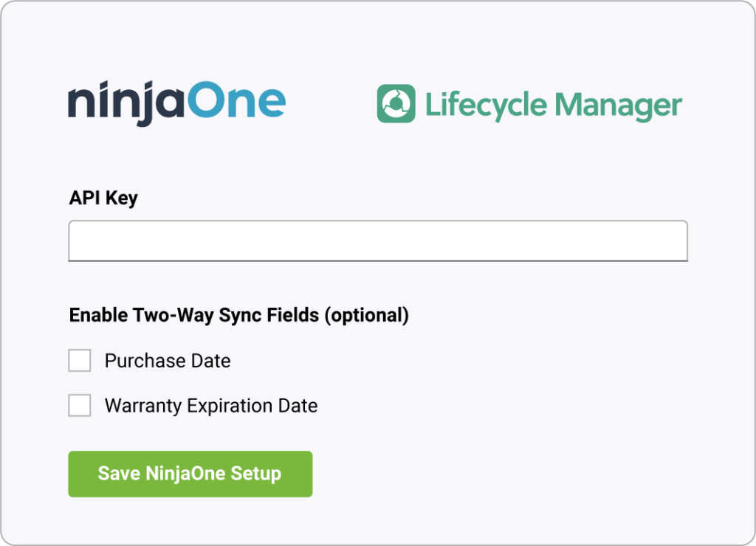The width and height of the screenshot is (756, 546).
Task: Click the leaf arrows inside the Lifecycle icon
Action: 396,104
